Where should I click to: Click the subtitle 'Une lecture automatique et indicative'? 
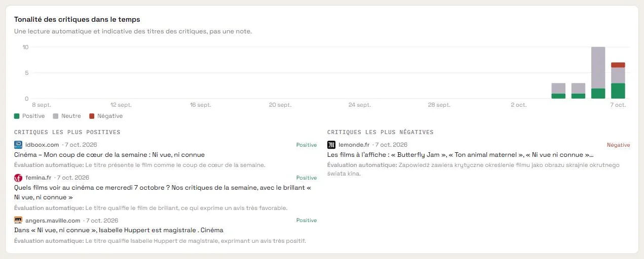tap(133, 31)
